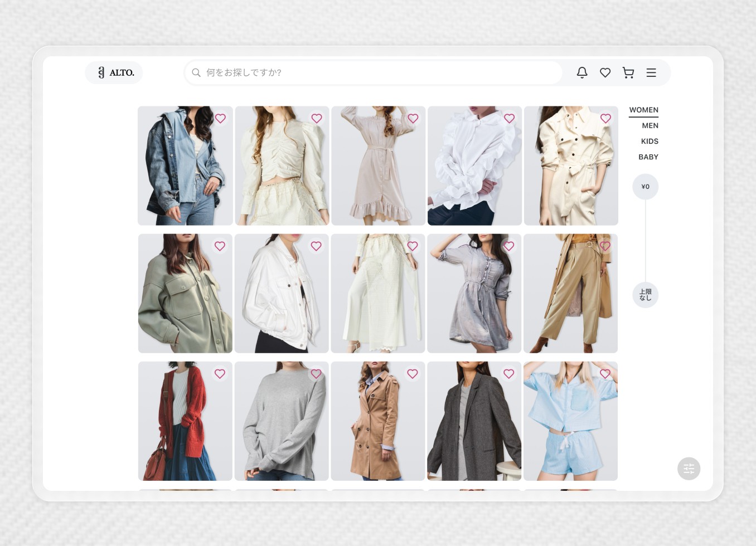The width and height of the screenshot is (756, 546).
Task: Select the BABY category
Action: (x=648, y=157)
